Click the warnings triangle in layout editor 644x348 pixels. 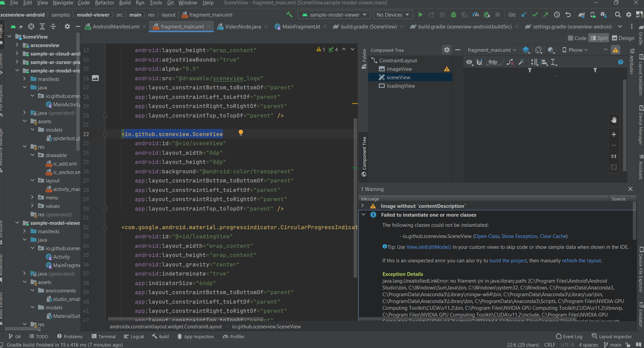(616, 50)
